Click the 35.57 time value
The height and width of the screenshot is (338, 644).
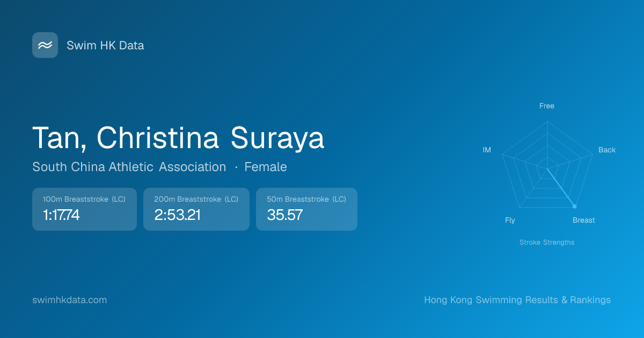coord(284,215)
